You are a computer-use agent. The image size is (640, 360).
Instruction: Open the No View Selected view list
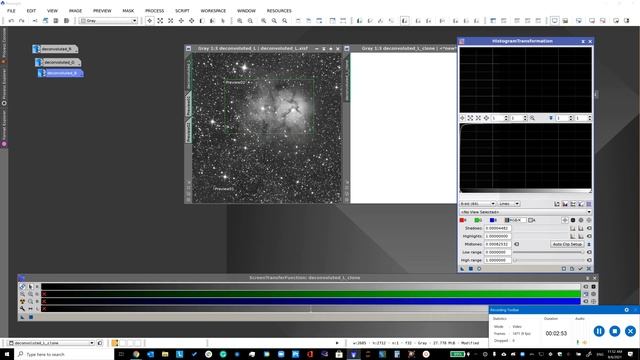point(525,212)
